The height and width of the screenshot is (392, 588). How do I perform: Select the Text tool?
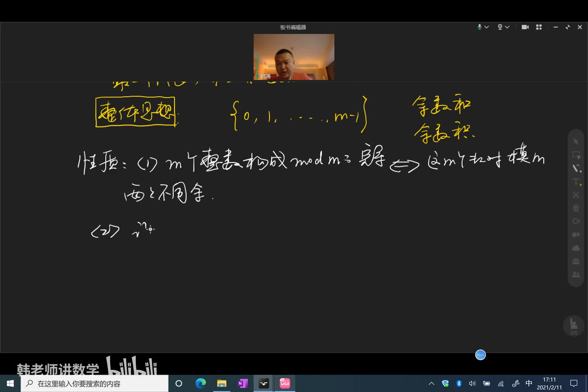tap(576, 181)
